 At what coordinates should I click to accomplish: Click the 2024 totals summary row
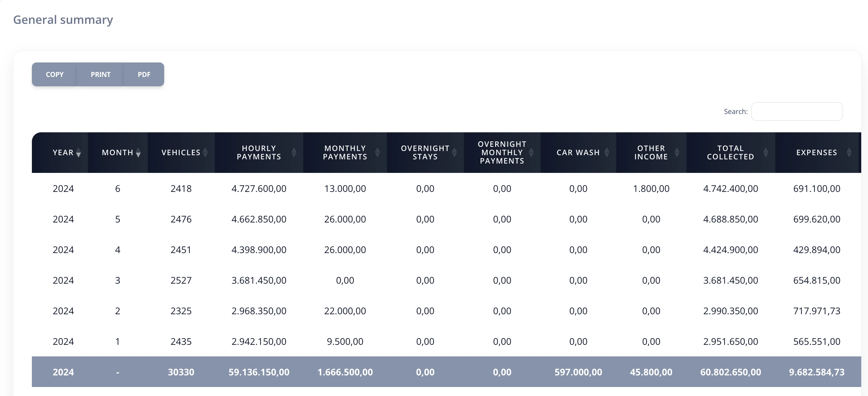point(447,372)
